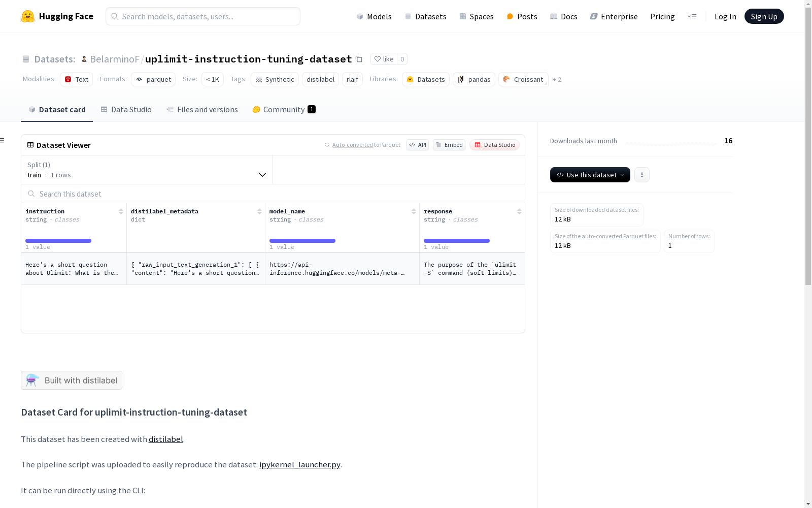This screenshot has height=508, width=812.
Task: Open Enterprise in the top navigation
Action: tap(614, 16)
